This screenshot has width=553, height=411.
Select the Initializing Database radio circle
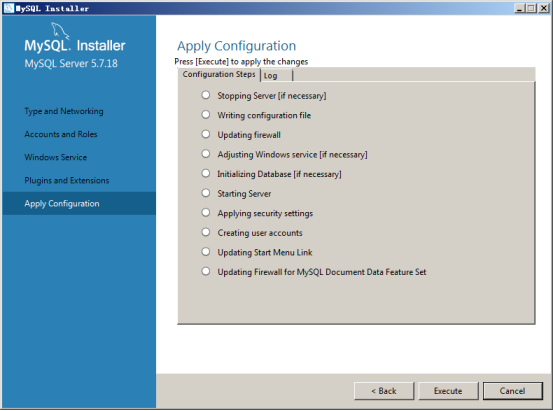tap(206, 173)
